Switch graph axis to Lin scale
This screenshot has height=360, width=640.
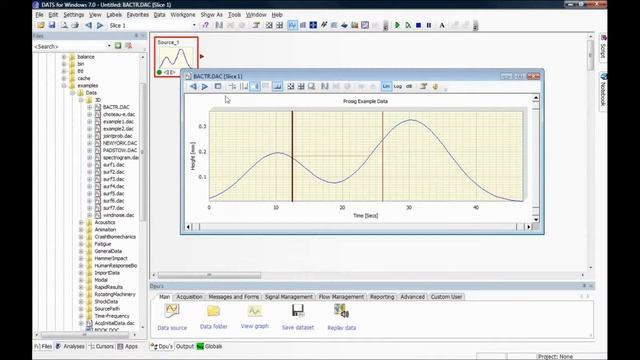[x=386, y=87]
